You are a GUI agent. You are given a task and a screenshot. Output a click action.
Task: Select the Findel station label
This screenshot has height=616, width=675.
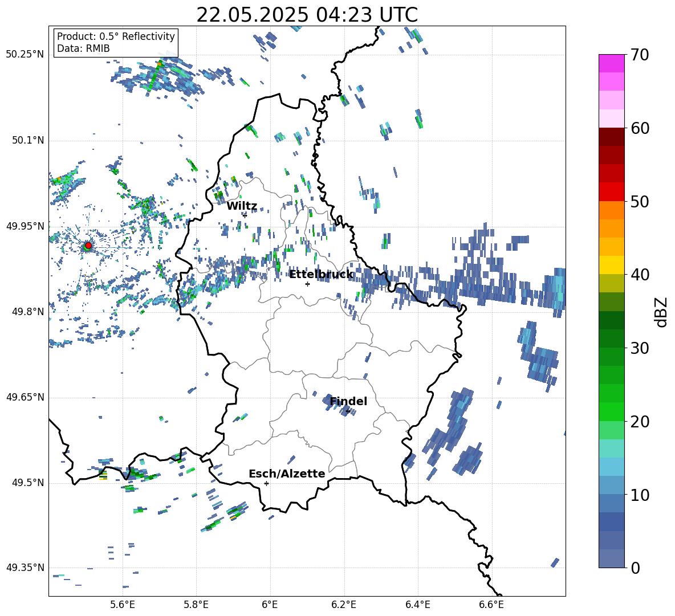(348, 401)
